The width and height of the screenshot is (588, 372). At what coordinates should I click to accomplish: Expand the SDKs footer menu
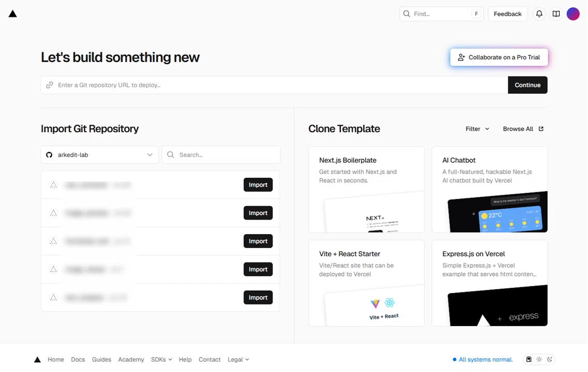161,360
